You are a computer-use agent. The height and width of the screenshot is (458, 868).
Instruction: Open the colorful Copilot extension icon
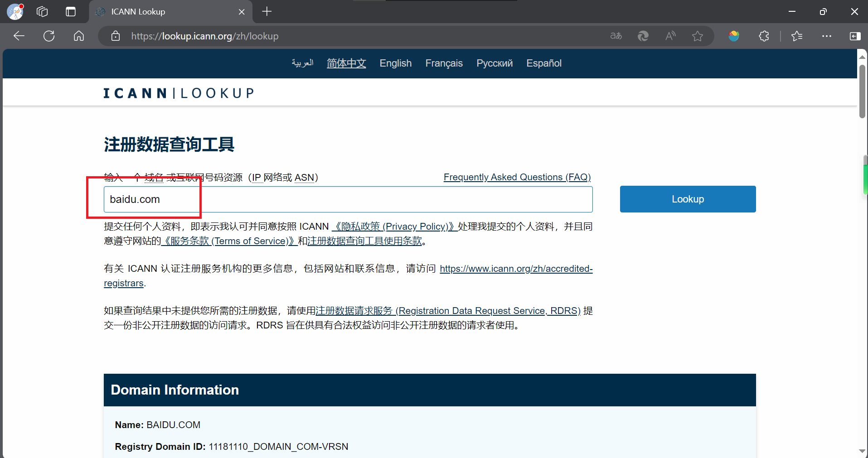click(734, 36)
